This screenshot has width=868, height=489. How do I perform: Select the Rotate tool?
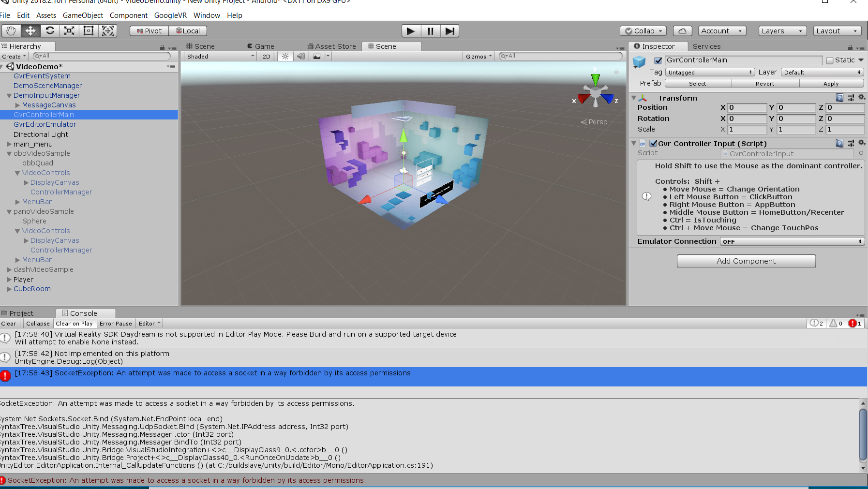[x=50, y=30]
